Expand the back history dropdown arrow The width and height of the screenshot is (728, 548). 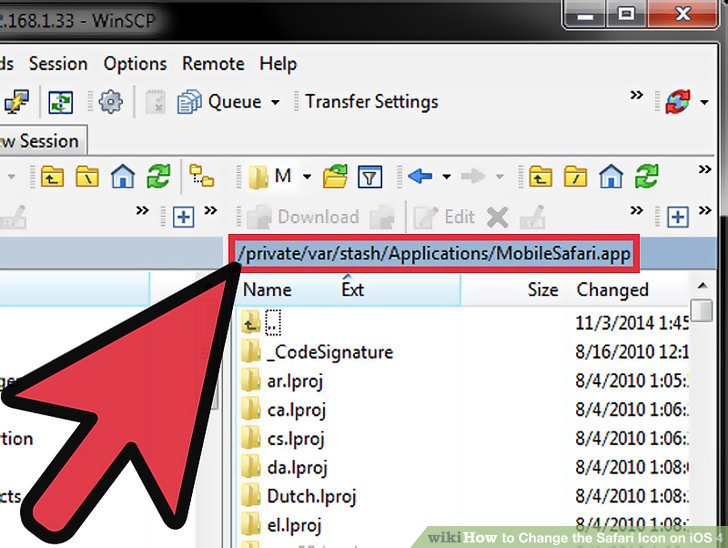[x=446, y=177]
